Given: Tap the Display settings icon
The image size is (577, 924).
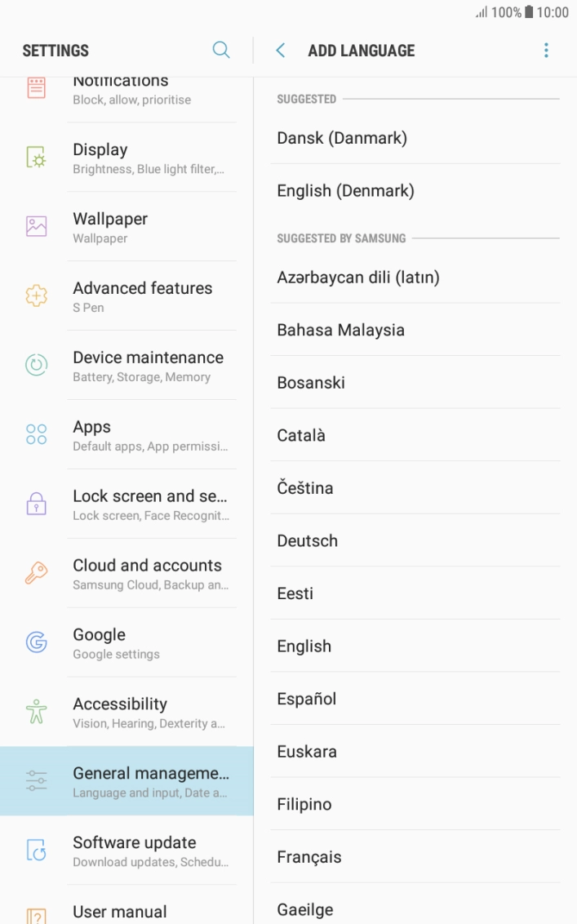Looking at the screenshot, I should (x=37, y=158).
